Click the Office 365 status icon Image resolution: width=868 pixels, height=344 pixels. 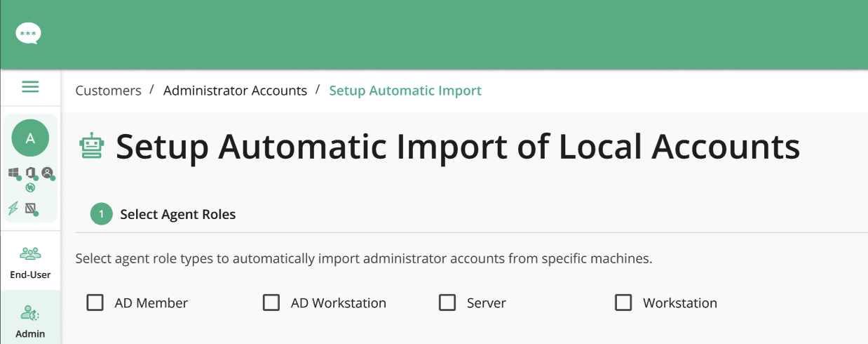pos(31,173)
